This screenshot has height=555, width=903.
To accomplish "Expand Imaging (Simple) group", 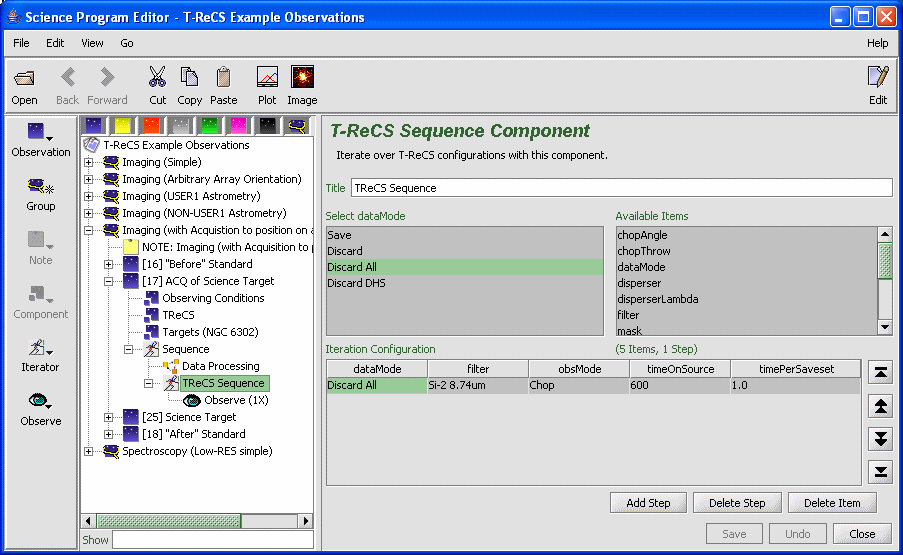I will point(89,162).
